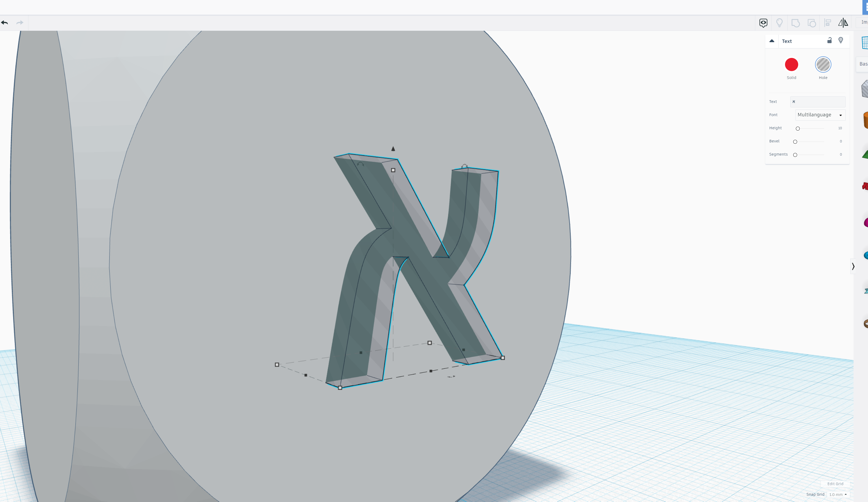Click the Ungroup shapes icon

click(x=812, y=23)
